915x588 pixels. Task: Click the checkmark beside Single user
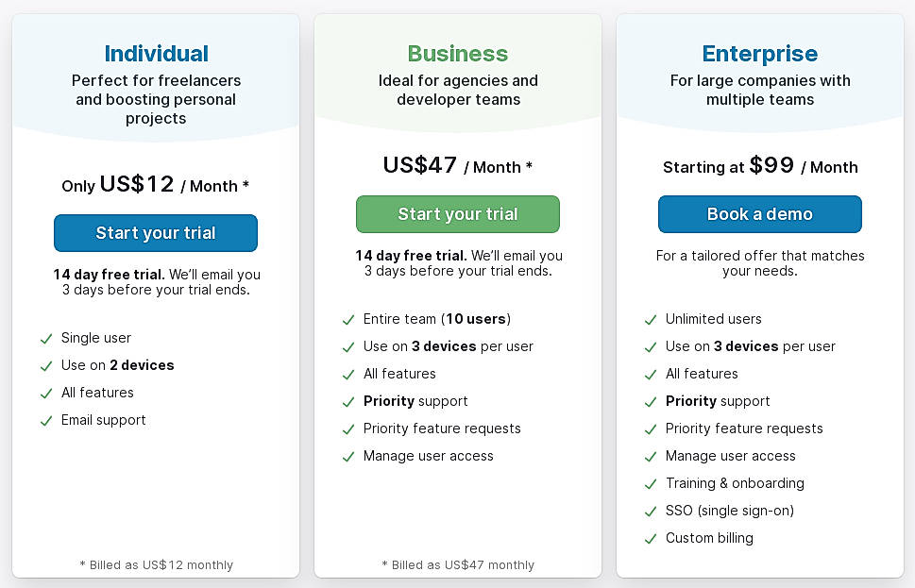46,339
